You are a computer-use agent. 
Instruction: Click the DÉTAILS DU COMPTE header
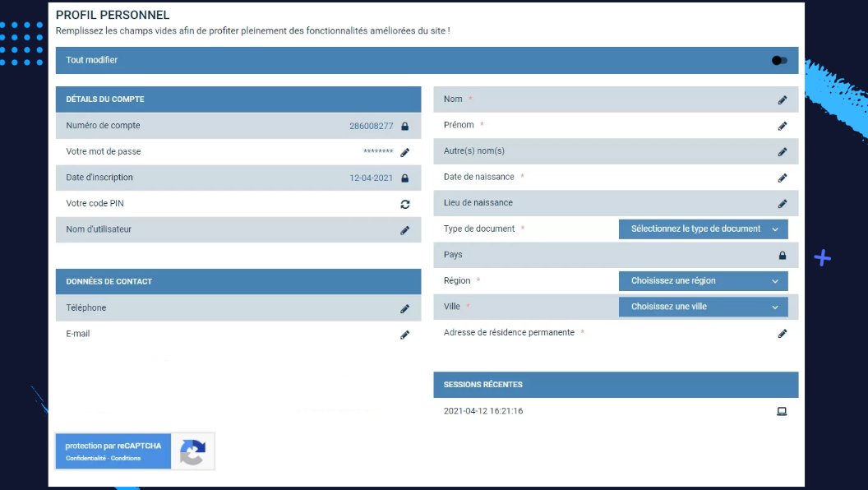(x=238, y=99)
